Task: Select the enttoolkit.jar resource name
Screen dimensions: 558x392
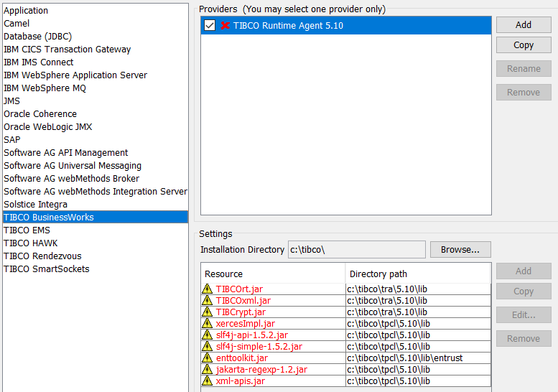Action: click(242, 358)
